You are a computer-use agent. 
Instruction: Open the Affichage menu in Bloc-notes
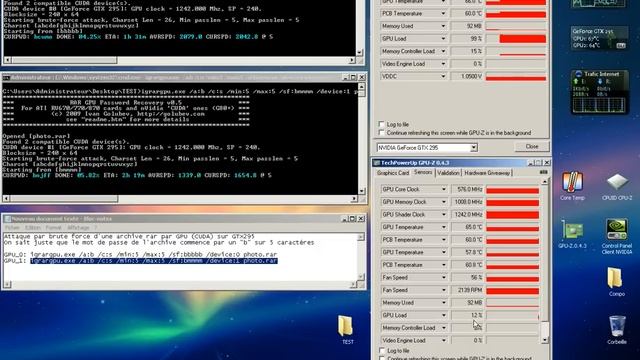click(78, 228)
